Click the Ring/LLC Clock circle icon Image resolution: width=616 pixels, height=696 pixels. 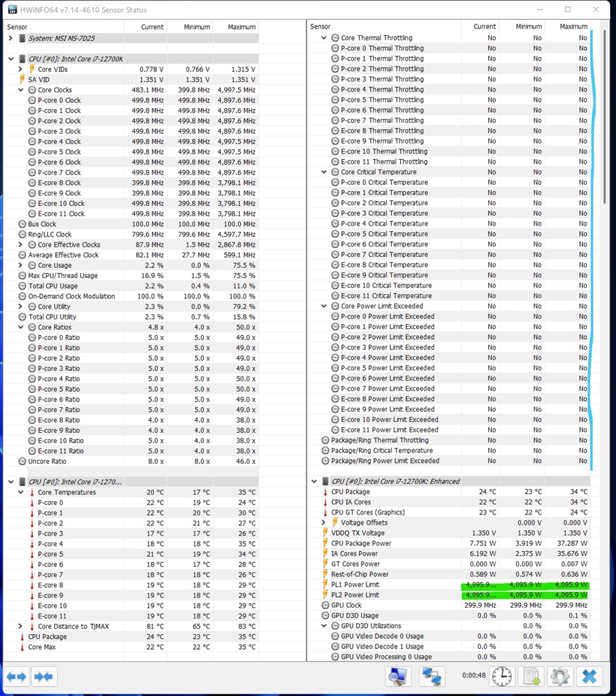[22, 234]
